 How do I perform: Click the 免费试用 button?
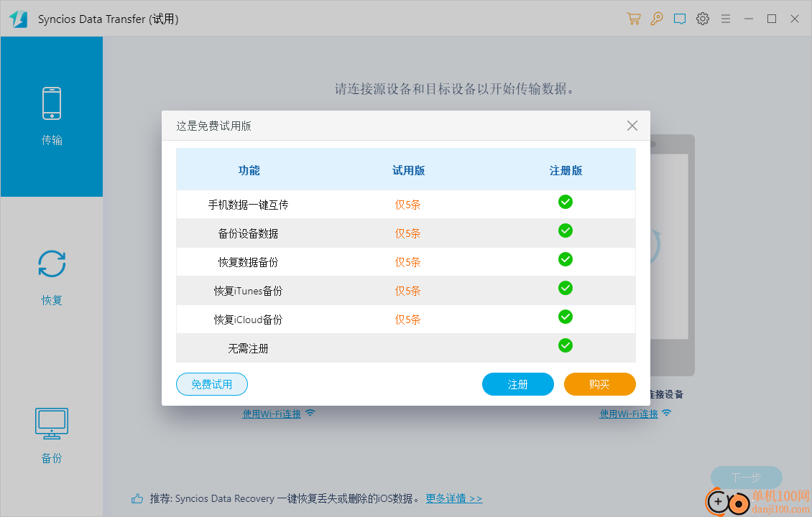pyautogui.click(x=212, y=384)
